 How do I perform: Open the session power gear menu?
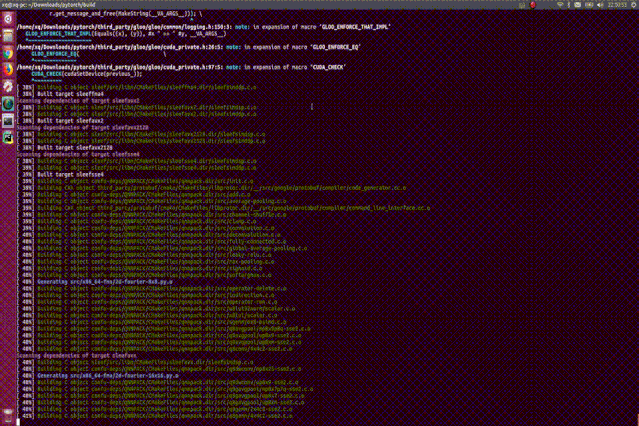click(633, 5)
